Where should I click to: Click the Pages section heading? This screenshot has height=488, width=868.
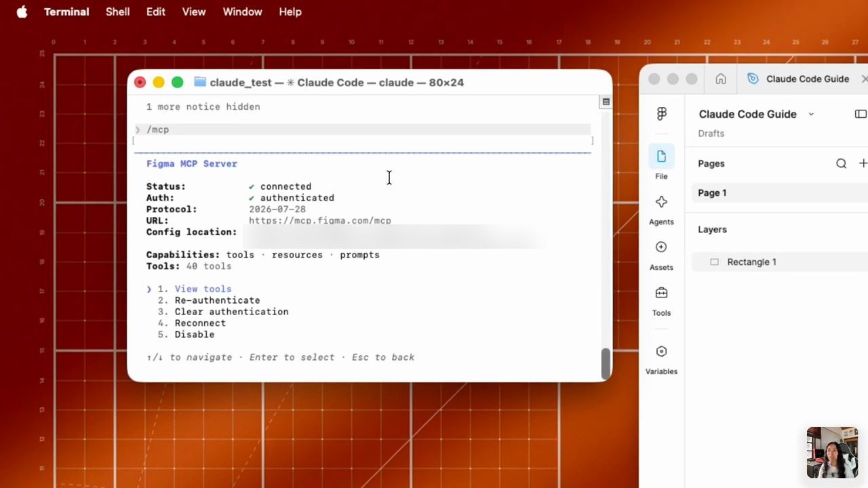pyautogui.click(x=711, y=163)
